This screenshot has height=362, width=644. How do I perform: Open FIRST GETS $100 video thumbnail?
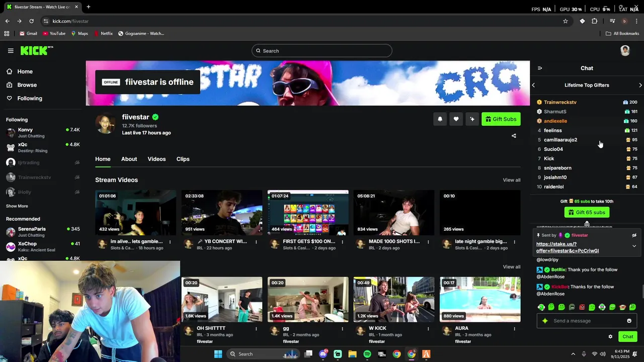(308, 213)
